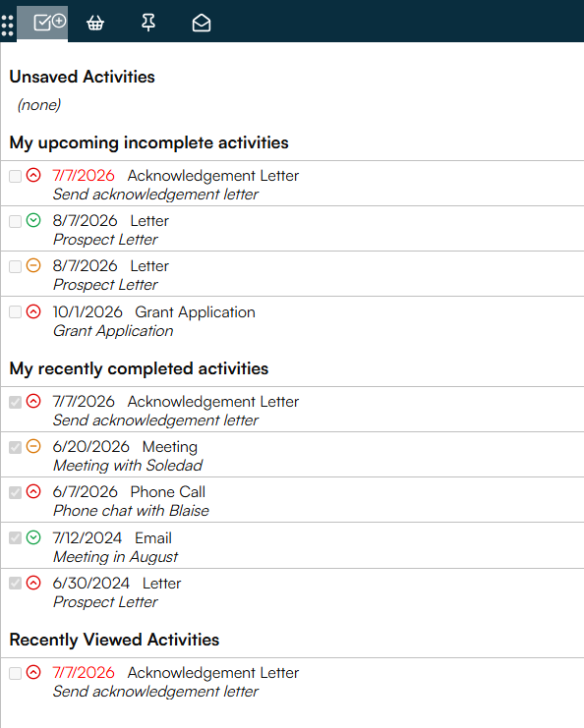The height and width of the screenshot is (728, 584).
Task: Click green priority icon beside the Email activity
Action: click(33, 537)
